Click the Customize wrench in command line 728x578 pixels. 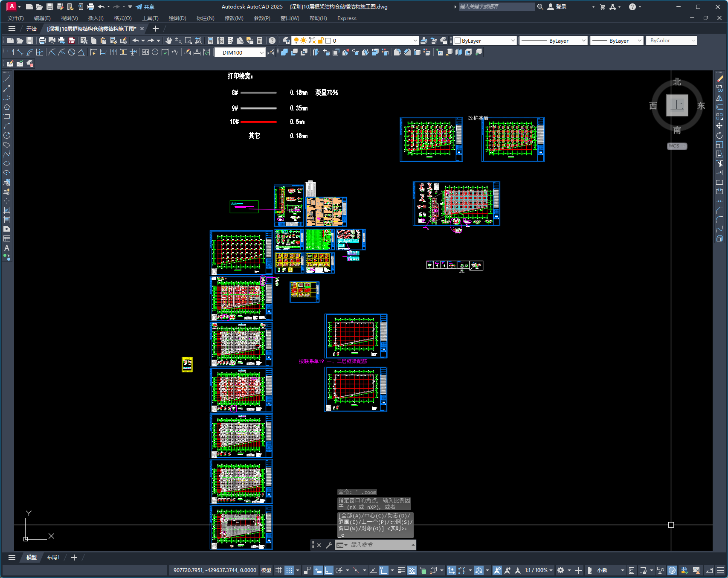329,545
